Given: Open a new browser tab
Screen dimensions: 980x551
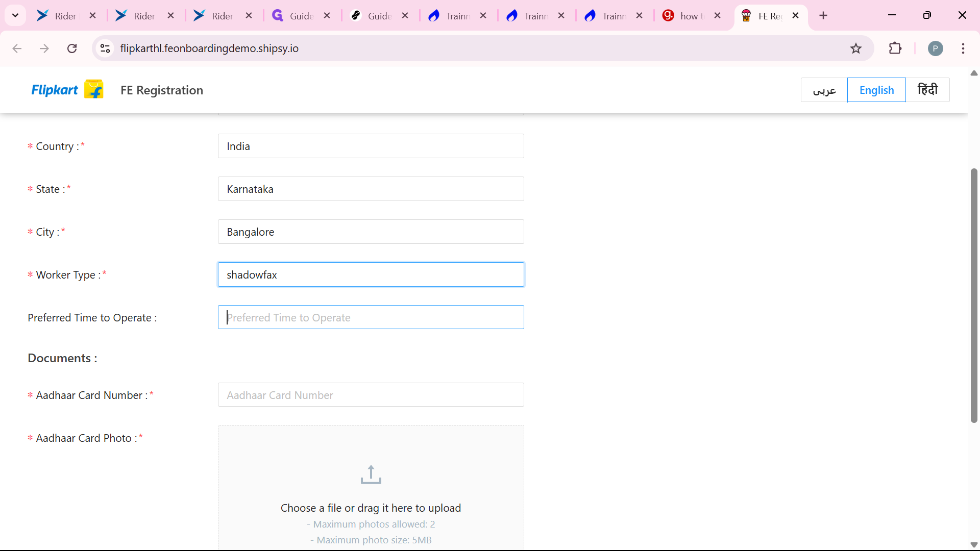Looking at the screenshot, I should tap(823, 16).
